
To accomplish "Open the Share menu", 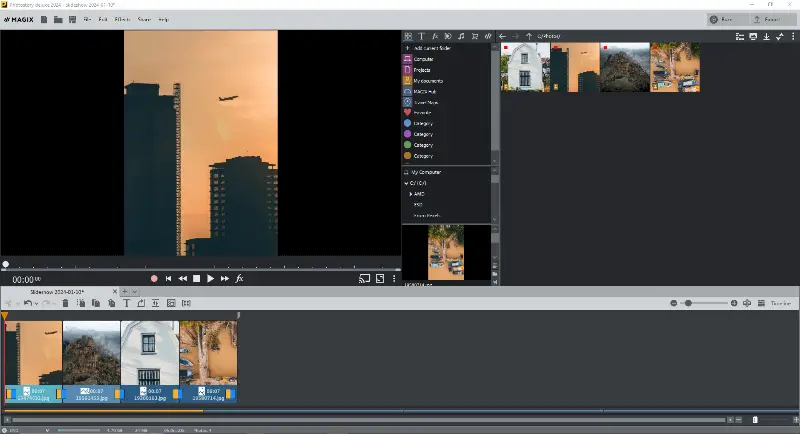I will point(144,19).
